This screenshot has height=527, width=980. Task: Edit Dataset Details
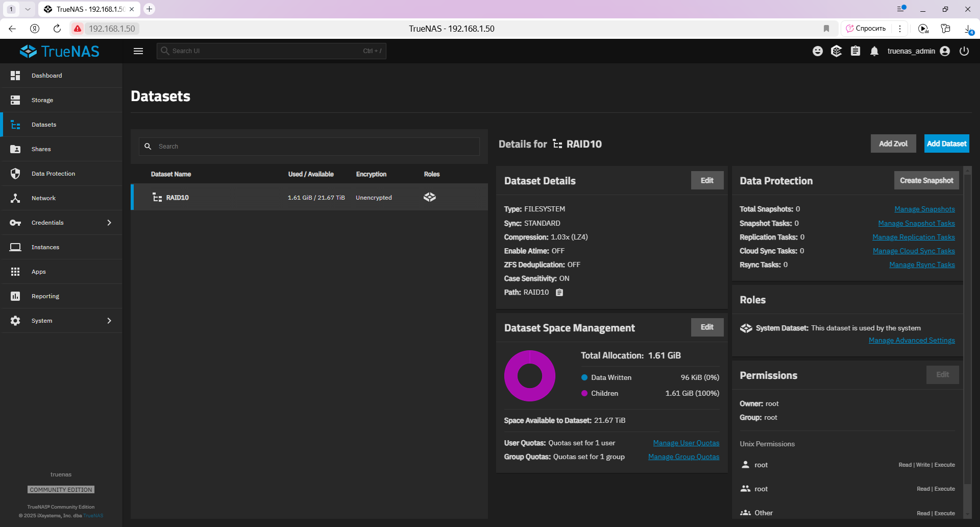point(707,180)
